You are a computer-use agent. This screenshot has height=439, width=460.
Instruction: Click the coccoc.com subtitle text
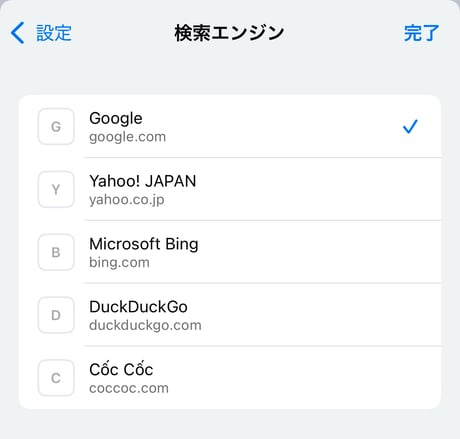(129, 388)
